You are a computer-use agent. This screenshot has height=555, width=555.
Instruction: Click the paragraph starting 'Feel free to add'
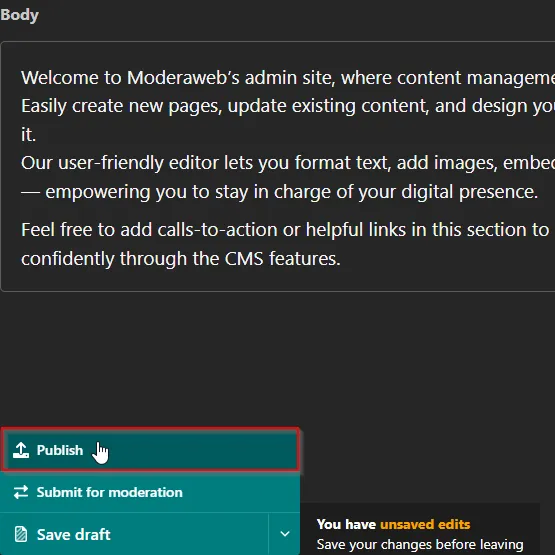tap(285, 244)
